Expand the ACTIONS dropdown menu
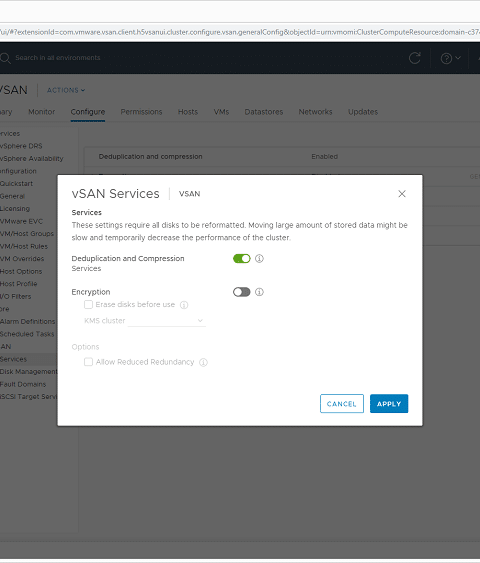Screen dimensions: 480x563 click(x=66, y=90)
